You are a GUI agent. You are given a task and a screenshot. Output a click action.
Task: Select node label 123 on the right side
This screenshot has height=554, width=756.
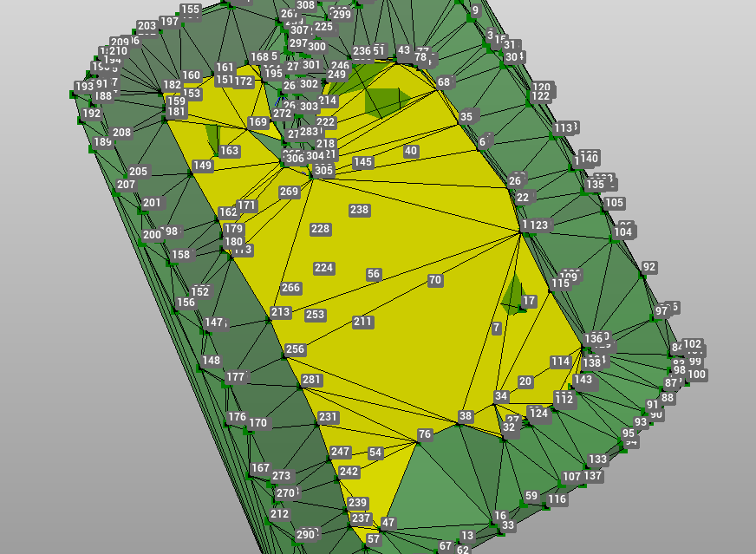538,225
